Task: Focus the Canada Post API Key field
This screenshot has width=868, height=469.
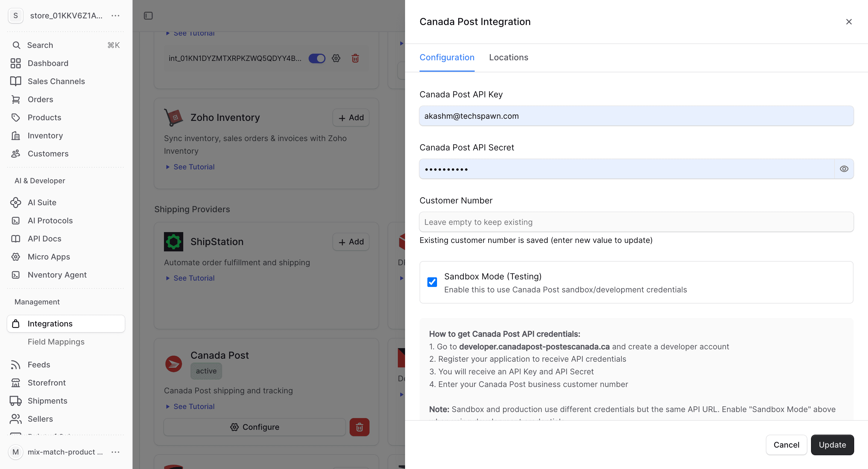Action: click(x=636, y=116)
